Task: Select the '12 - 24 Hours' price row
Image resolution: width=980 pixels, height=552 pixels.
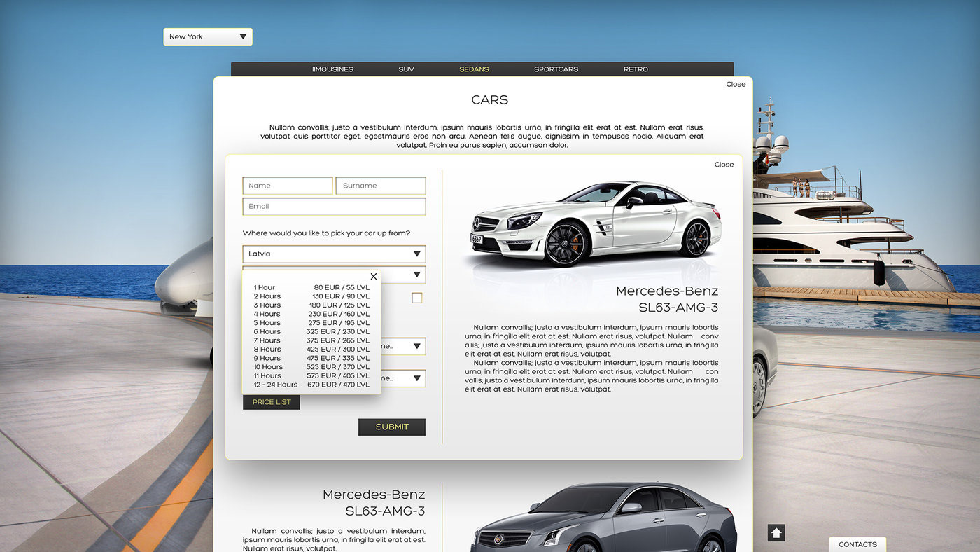Action: point(311,385)
